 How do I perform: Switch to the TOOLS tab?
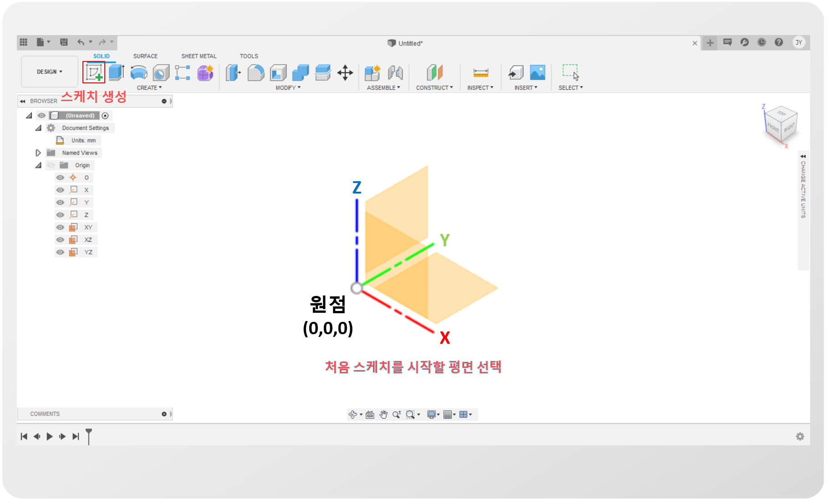tap(249, 56)
